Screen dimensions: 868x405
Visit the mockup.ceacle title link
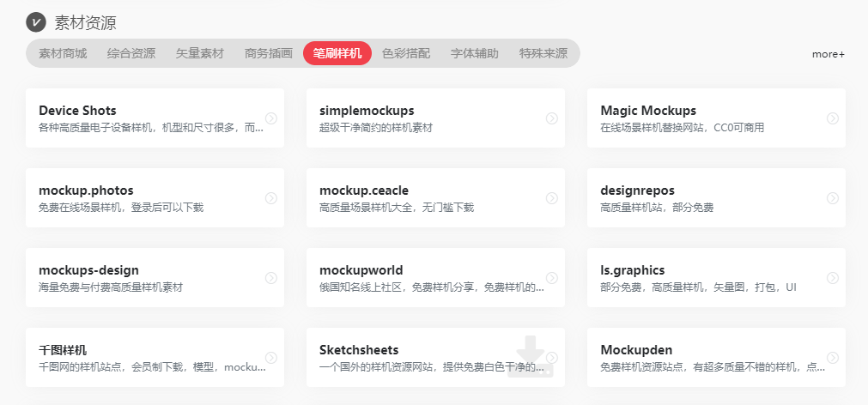[x=364, y=190]
